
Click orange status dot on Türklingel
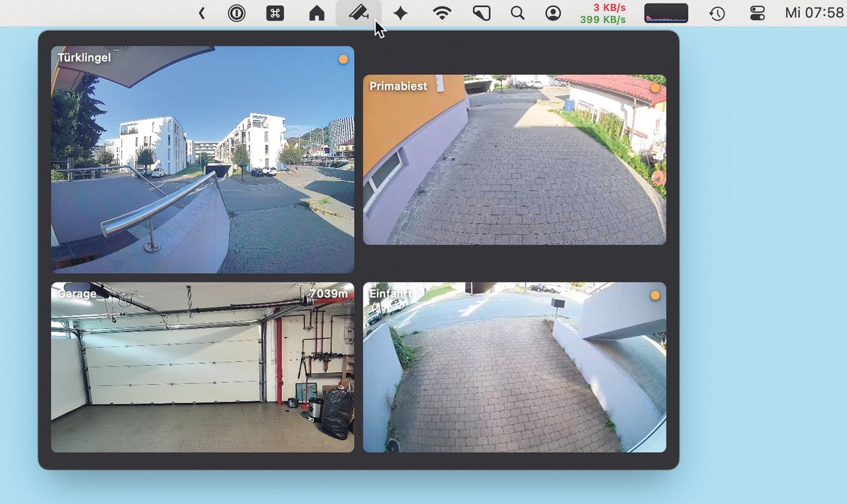coord(343,60)
